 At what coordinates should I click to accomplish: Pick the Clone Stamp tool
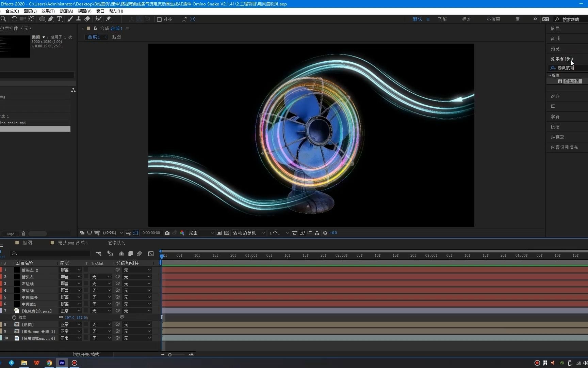coord(78,19)
